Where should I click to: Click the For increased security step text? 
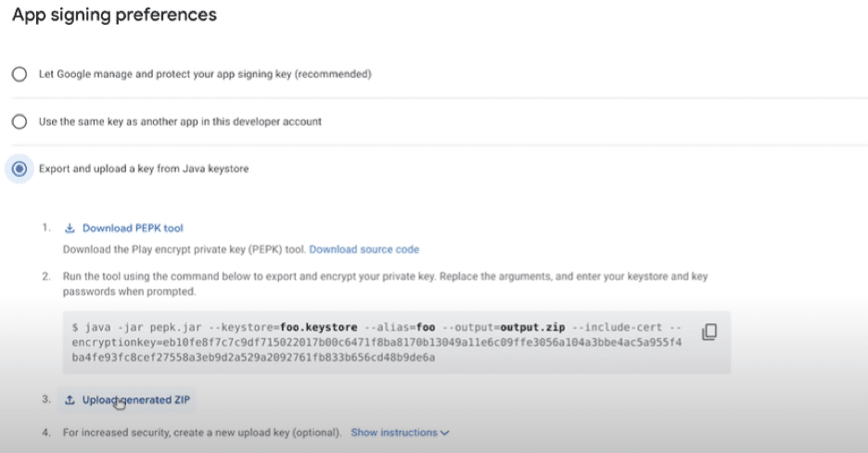coord(202,433)
